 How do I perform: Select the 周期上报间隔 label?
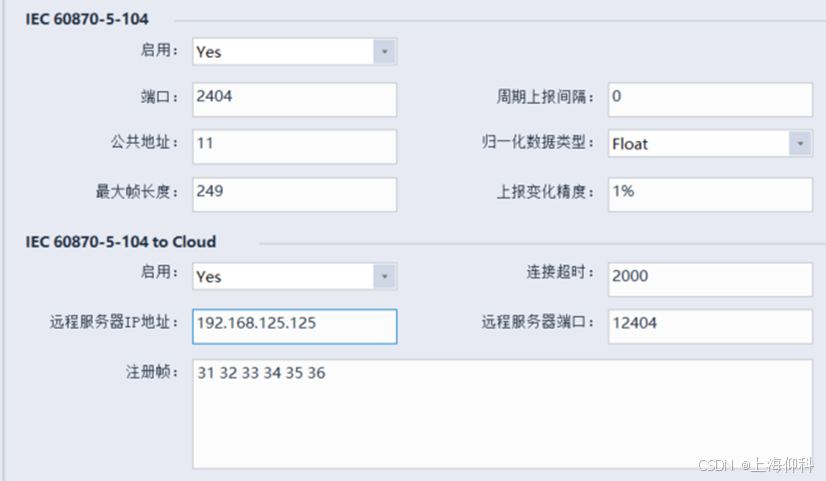point(546,97)
